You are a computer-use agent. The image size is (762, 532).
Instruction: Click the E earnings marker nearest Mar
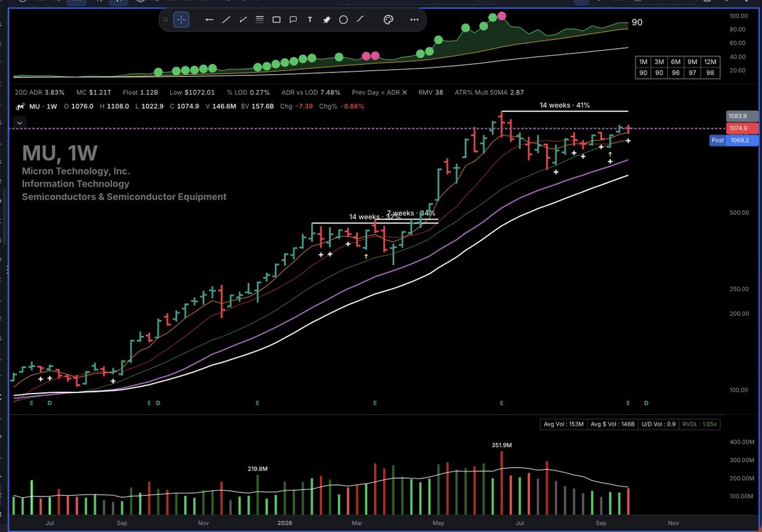tap(375, 402)
